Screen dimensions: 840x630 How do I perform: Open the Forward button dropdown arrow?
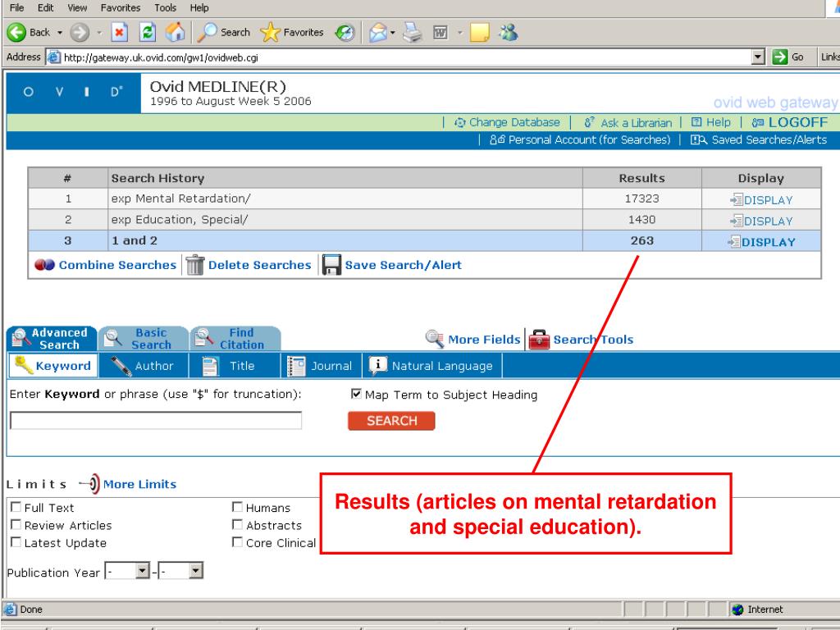99,33
